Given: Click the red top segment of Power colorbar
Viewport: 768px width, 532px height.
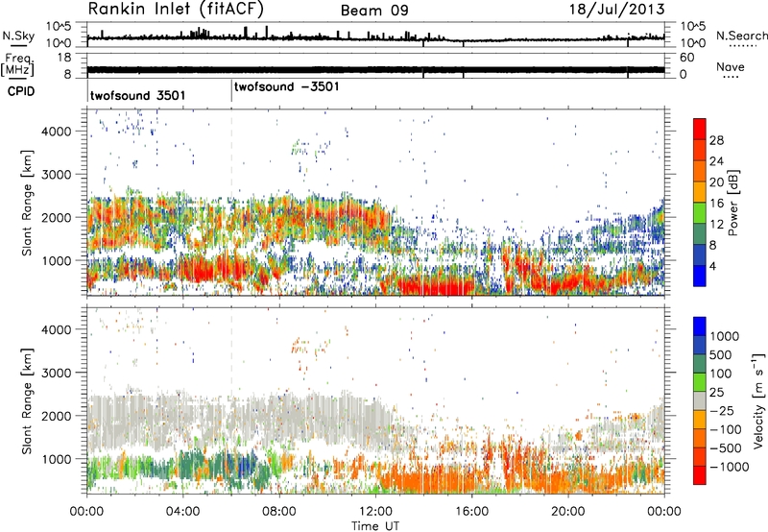Looking at the screenshot, I should (700, 130).
